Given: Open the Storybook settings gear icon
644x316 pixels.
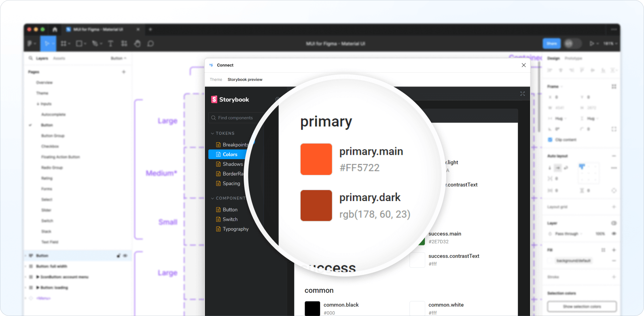Looking at the screenshot, I should click(x=277, y=100).
